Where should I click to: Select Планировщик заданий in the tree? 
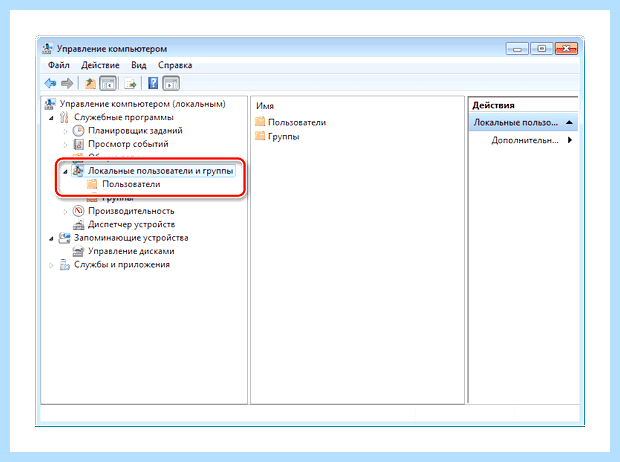point(135,131)
